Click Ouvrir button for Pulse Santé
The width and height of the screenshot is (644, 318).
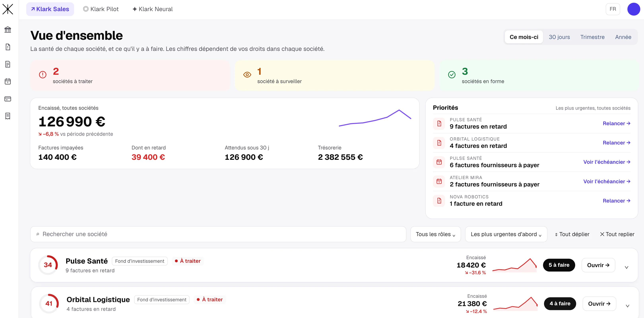pyautogui.click(x=598, y=265)
